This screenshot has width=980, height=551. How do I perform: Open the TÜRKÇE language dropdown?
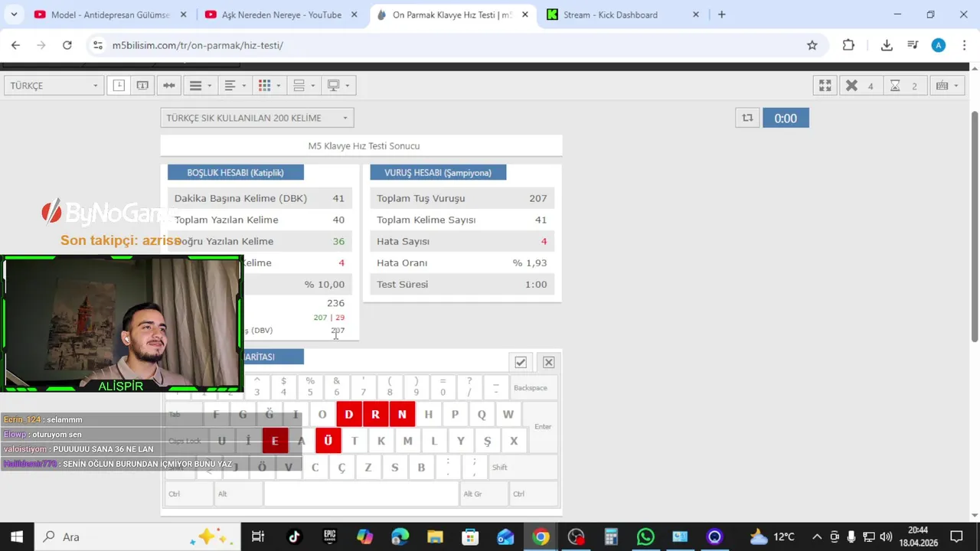coord(54,86)
